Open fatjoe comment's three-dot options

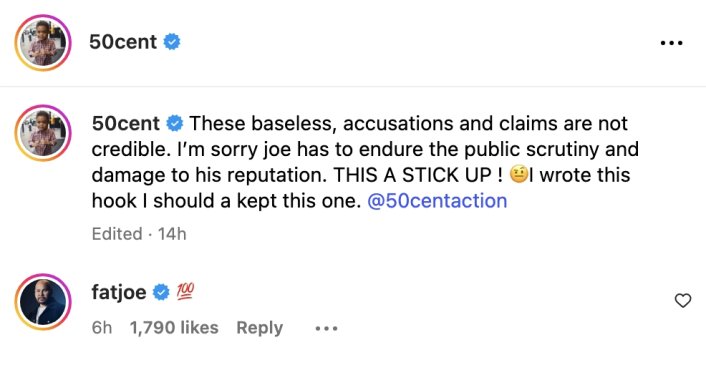pyautogui.click(x=326, y=329)
